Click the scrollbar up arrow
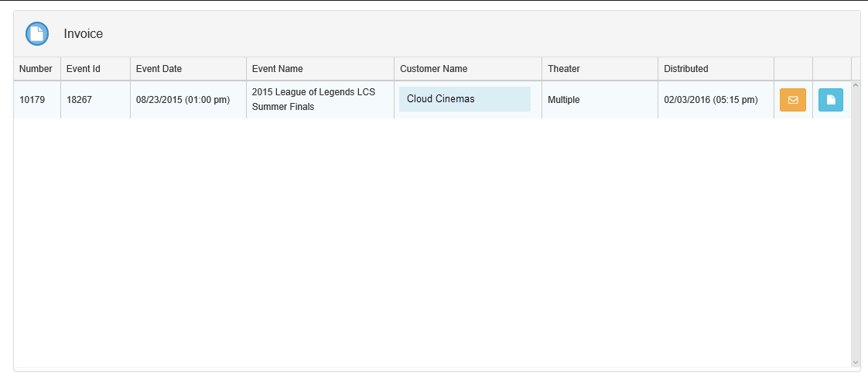Image resolution: width=868 pixels, height=381 pixels. point(856,85)
